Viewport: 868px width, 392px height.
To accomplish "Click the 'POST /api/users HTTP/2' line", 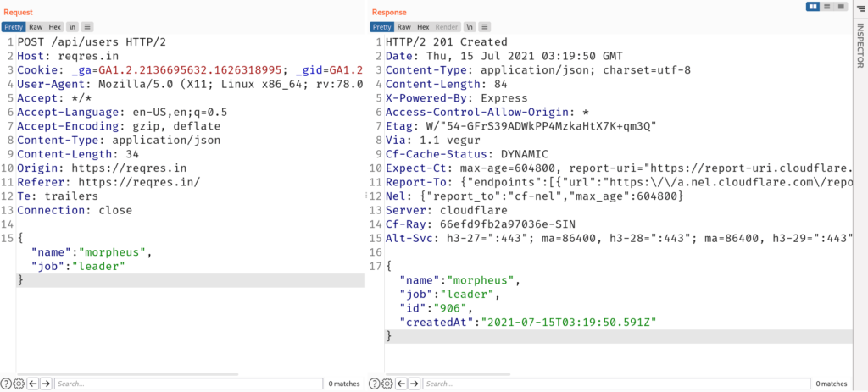I will tap(92, 42).
